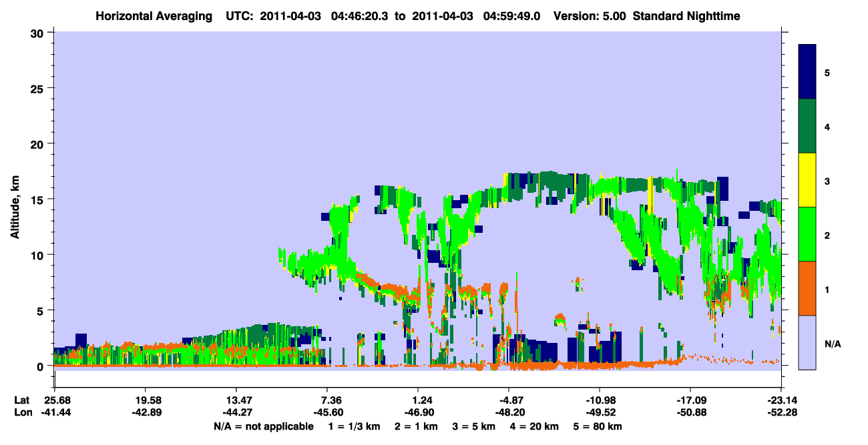Click the longitude value -46.90
868x445 pixels.
pyautogui.click(x=418, y=412)
